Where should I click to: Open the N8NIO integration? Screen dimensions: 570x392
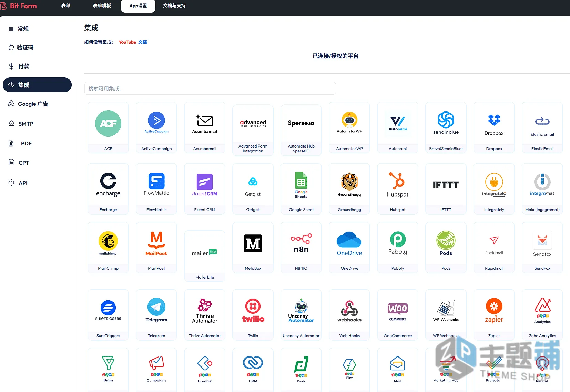pos(301,248)
